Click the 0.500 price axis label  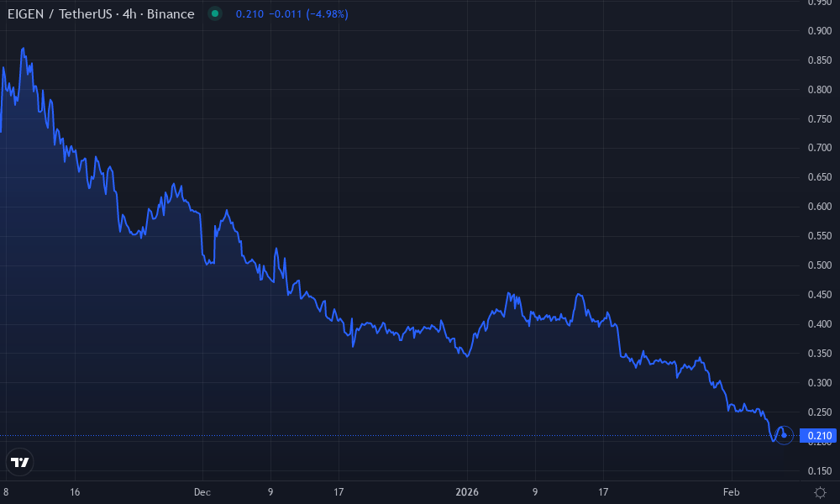pyautogui.click(x=820, y=265)
